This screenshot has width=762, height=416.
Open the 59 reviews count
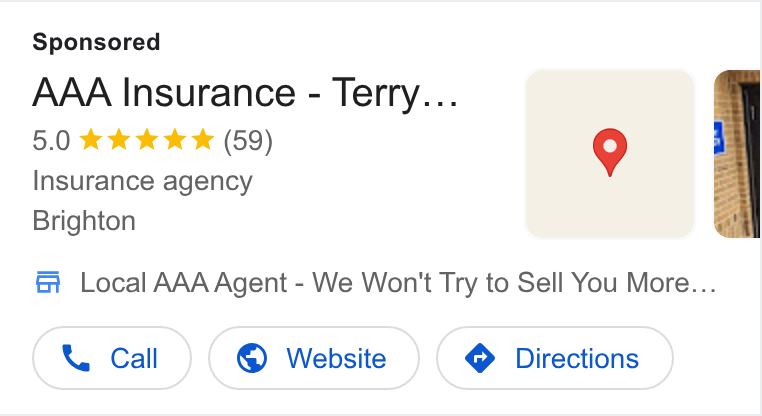(248, 140)
